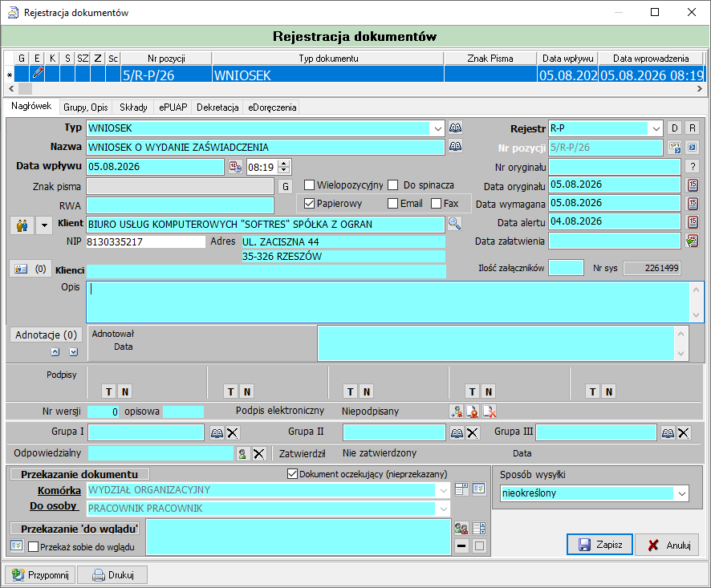Expand the Do osoby dropdown
Screen dimensions: 711x588
443,509
